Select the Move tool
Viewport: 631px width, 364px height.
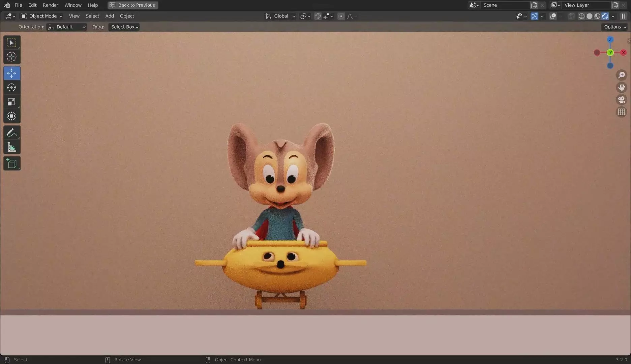(x=12, y=73)
